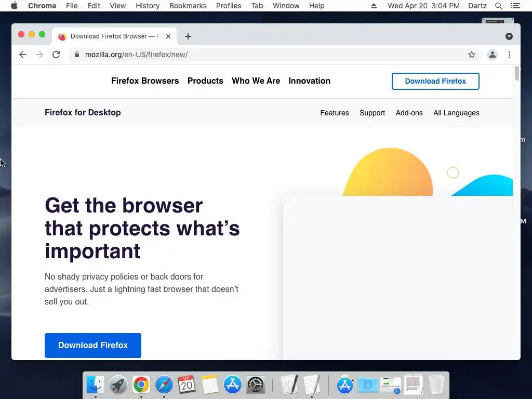Launch Safari from the dock
Image resolution: width=532 pixels, height=399 pixels.
pyautogui.click(x=164, y=384)
